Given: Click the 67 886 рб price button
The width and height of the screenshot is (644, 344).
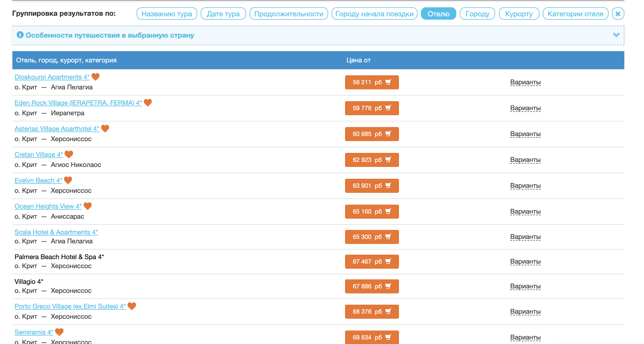Looking at the screenshot, I should (x=371, y=286).
